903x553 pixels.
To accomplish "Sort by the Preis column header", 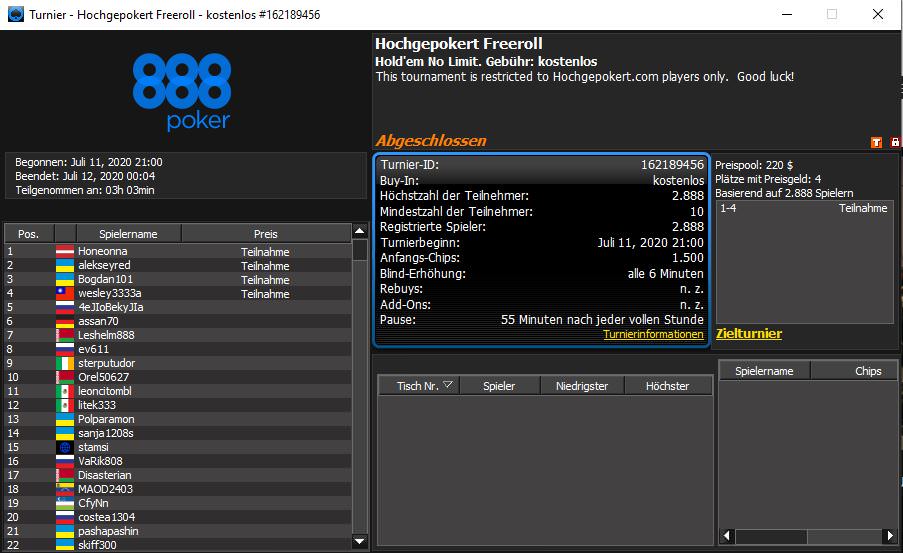I will point(265,233).
